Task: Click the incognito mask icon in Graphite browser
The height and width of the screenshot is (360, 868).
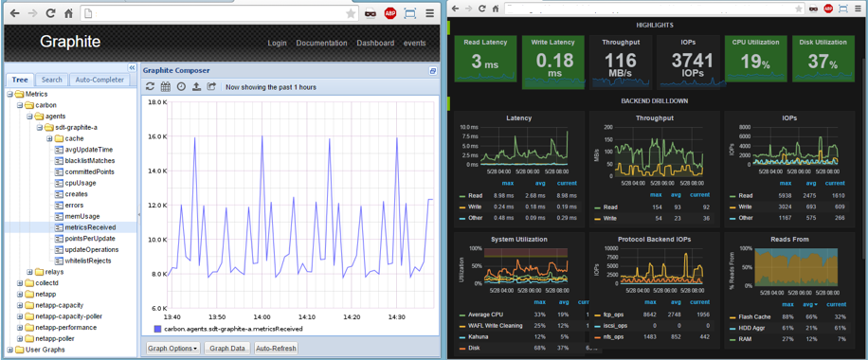Action: pyautogui.click(x=371, y=14)
